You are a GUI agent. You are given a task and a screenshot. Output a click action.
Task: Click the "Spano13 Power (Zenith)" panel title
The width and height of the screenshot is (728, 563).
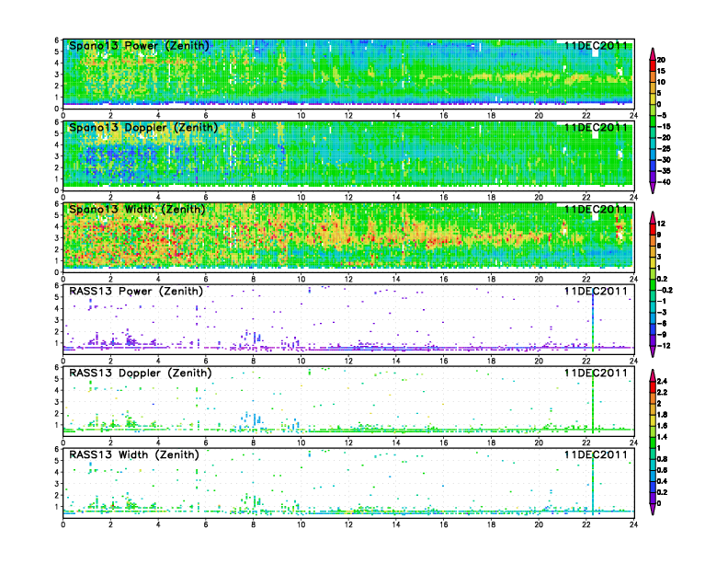[139, 46]
